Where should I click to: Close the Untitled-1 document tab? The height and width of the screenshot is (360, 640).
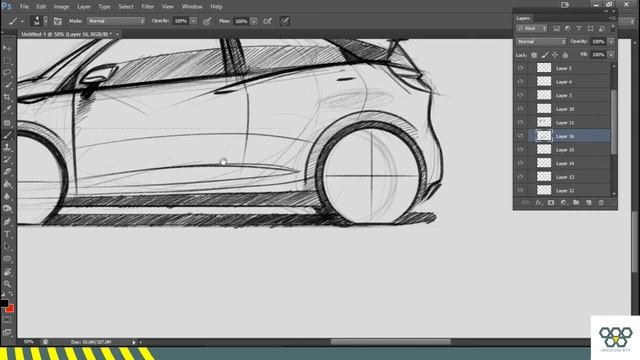point(117,34)
